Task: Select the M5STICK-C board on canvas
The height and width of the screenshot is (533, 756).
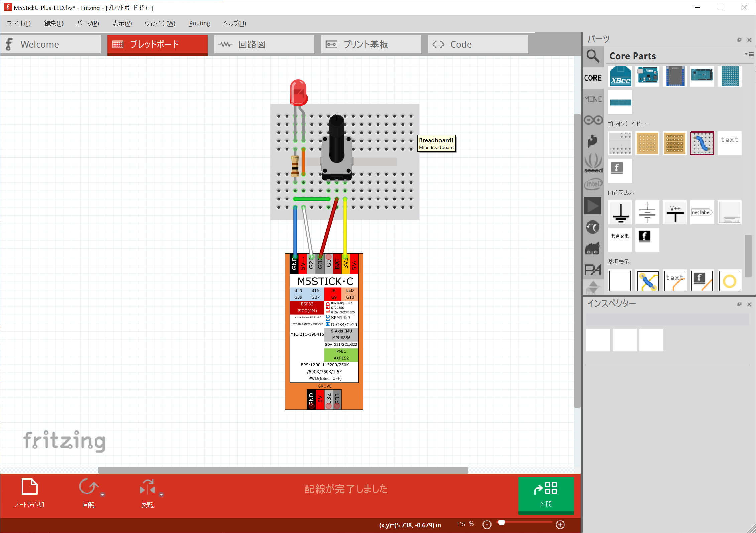Action: (x=324, y=331)
